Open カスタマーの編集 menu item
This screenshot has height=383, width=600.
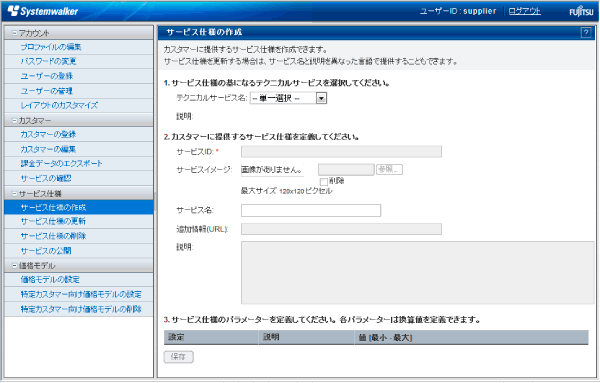pos(79,149)
